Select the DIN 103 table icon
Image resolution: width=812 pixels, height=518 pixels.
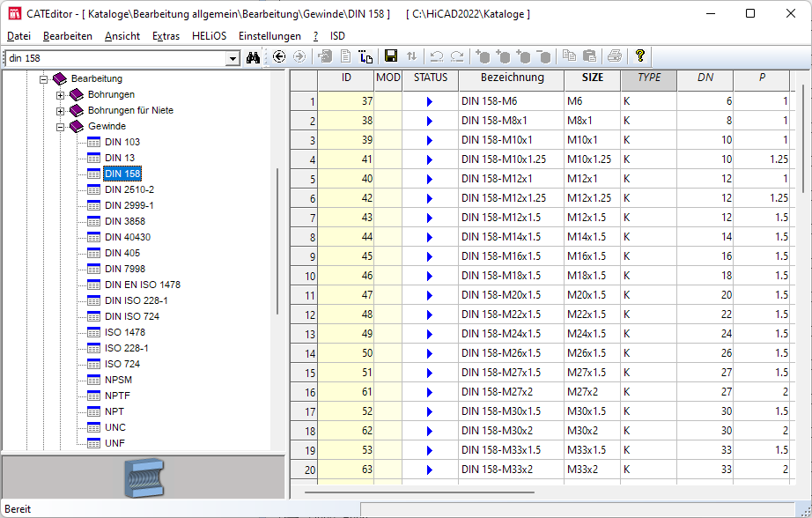(94, 142)
